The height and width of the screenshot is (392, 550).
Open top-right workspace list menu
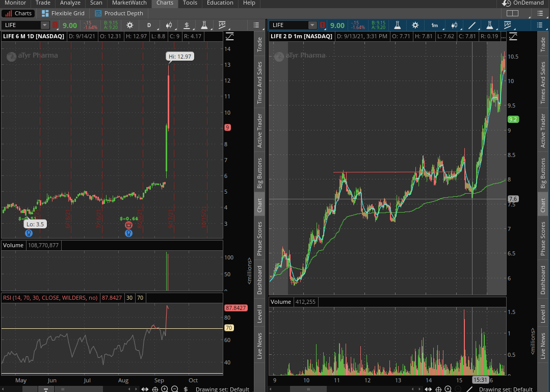tap(540, 13)
